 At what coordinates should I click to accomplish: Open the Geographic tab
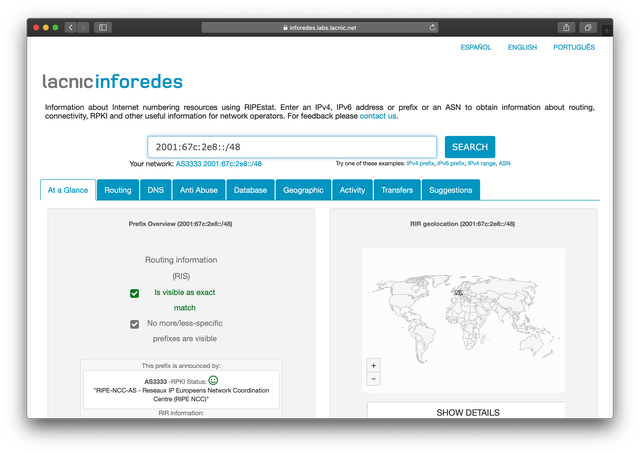[303, 190]
